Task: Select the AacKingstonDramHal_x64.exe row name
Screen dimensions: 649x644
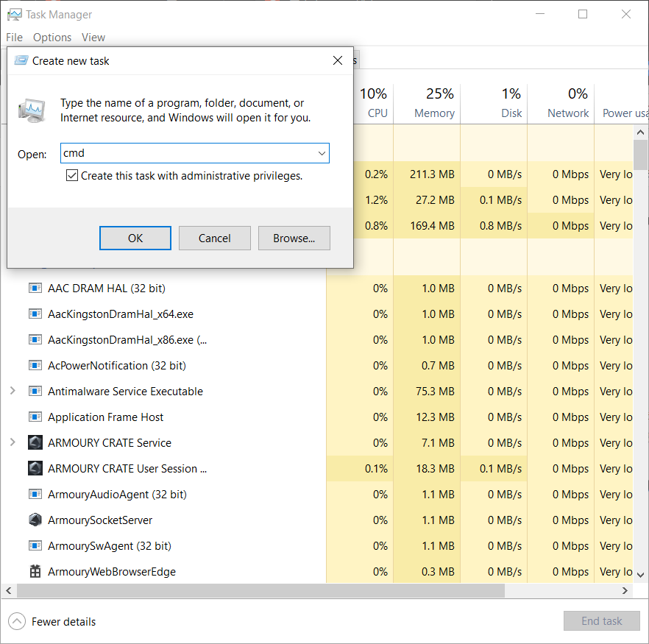Action: (x=121, y=314)
